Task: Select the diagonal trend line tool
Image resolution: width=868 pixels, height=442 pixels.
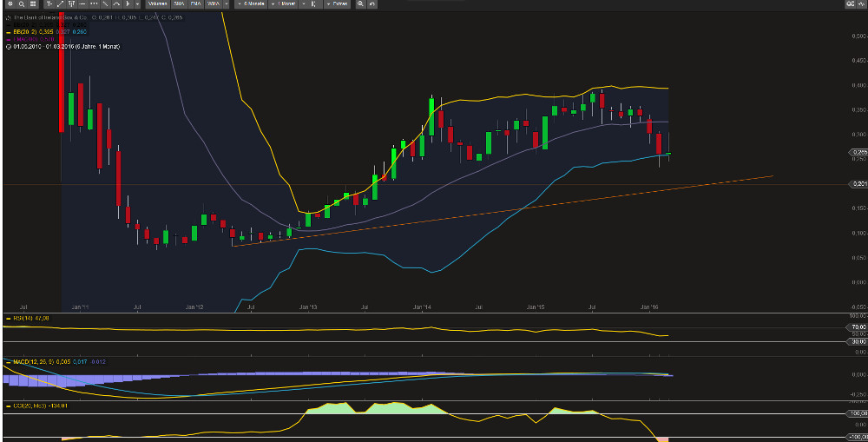Action: pos(61,4)
